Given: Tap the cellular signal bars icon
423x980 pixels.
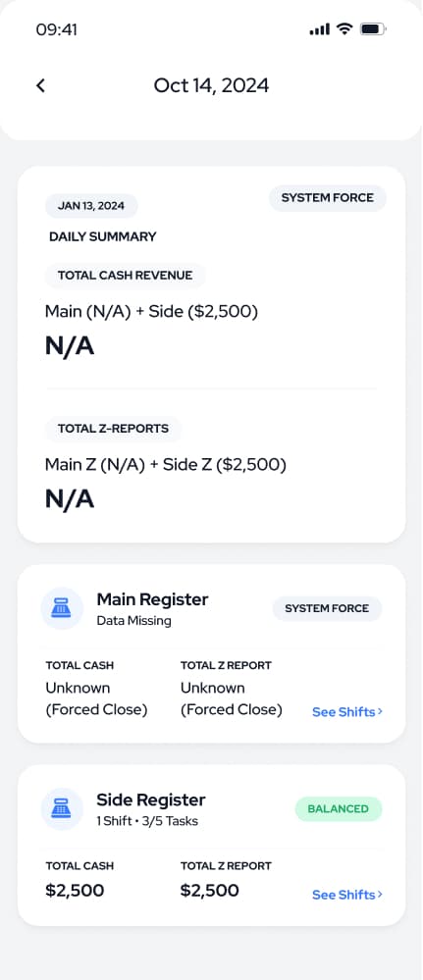Looking at the screenshot, I should coord(319,29).
